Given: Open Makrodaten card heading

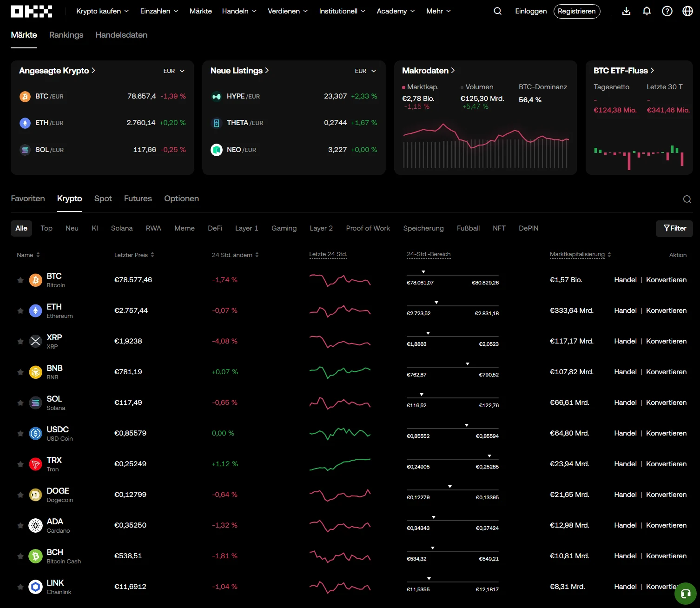Looking at the screenshot, I should (x=428, y=71).
